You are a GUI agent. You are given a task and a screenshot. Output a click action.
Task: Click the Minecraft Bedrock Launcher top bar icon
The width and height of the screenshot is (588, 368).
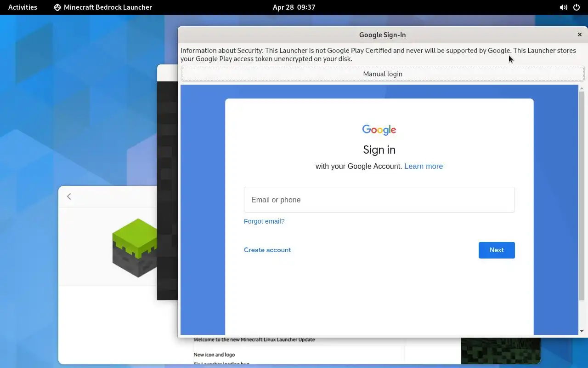(57, 7)
